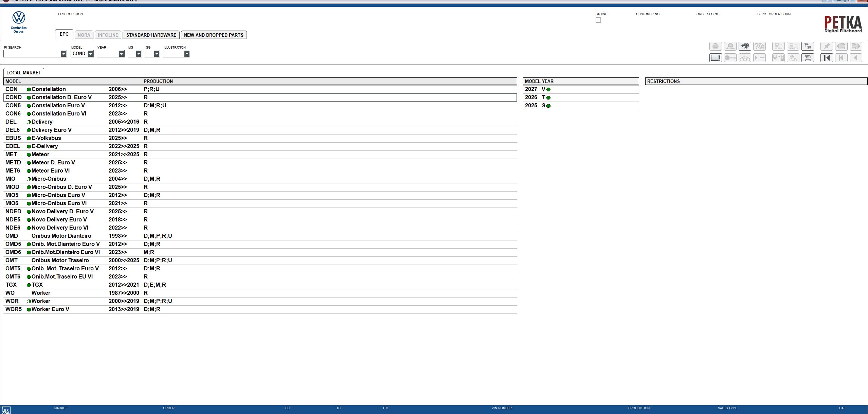Click the DEPOT toolbar icon
This screenshot has width=868, height=414.
point(793,46)
